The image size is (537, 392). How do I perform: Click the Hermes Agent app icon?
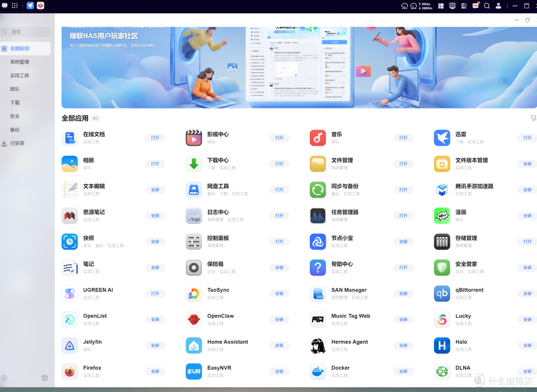(x=318, y=345)
